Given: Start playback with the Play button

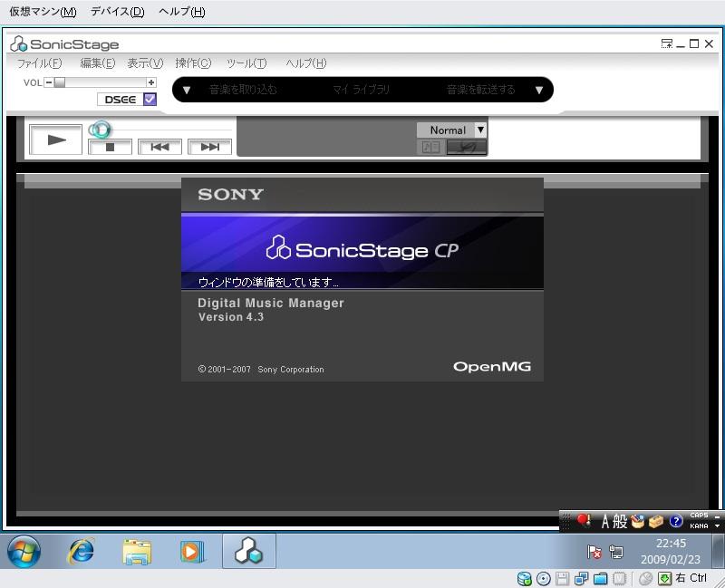Looking at the screenshot, I should 55,140.
